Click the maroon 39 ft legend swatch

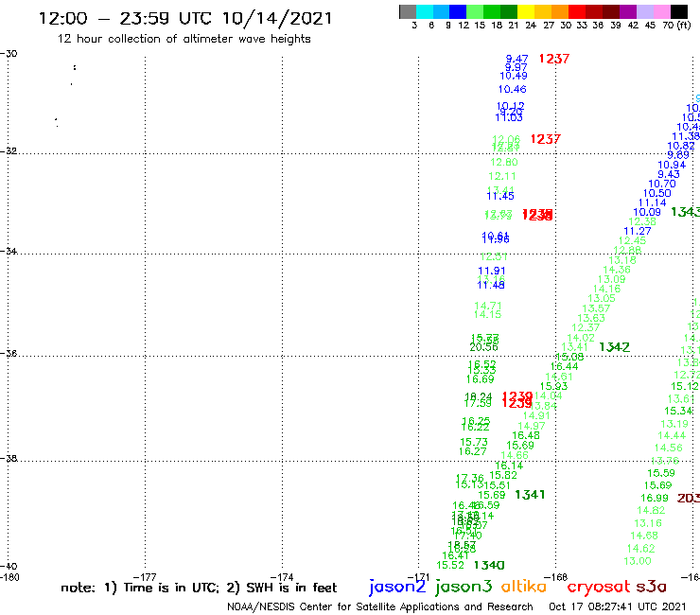click(611, 11)
